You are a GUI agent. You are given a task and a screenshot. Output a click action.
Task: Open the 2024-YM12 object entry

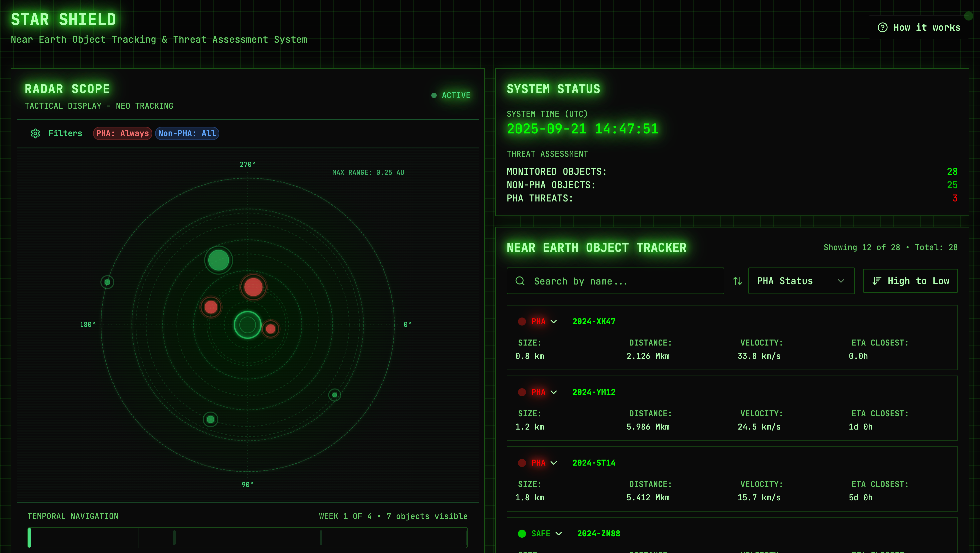pos(593,392)
